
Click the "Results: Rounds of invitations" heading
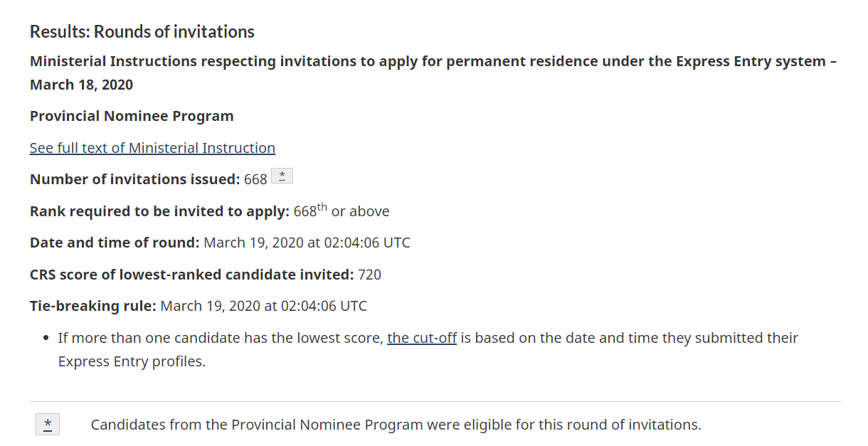click(142, 32)
